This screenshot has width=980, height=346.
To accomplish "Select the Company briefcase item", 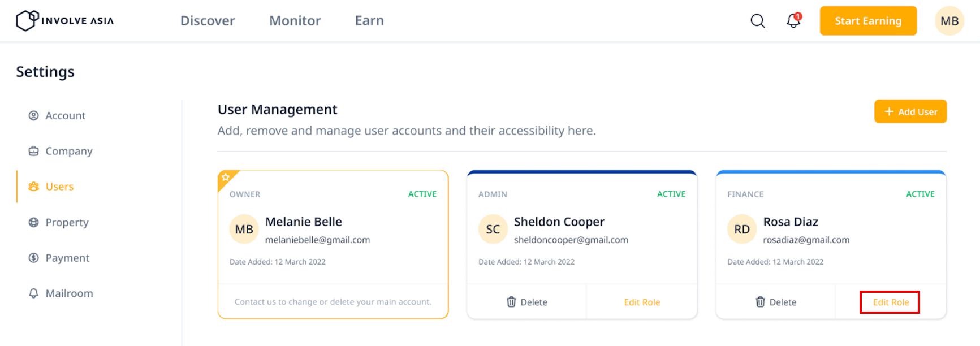I will [x=61, y=151].
